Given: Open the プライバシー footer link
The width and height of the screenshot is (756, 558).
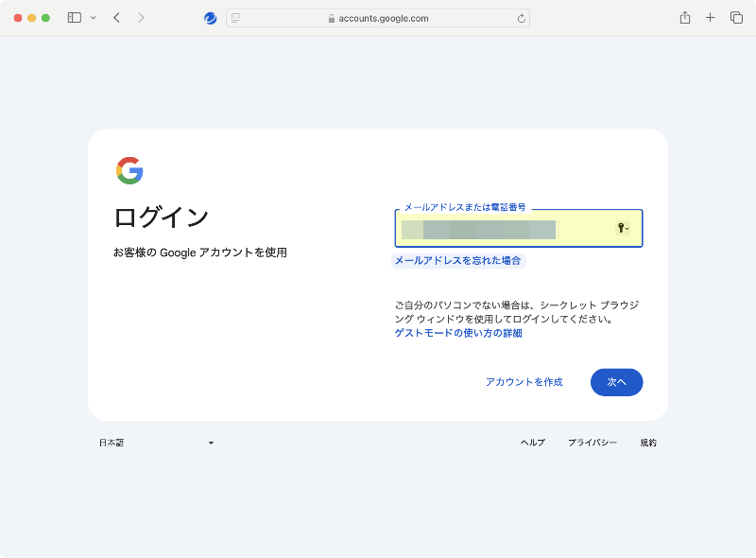Looking at the screenshot, I should 593,443.
